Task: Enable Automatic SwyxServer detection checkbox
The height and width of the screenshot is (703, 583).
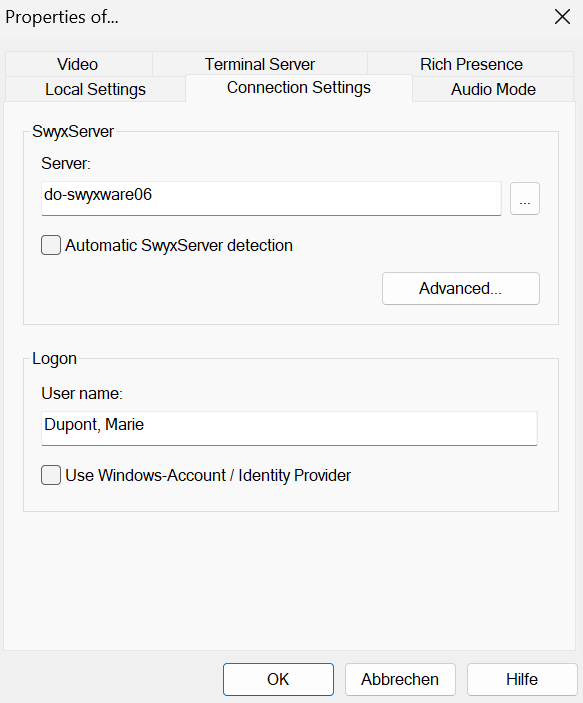Action: point(51,245)
